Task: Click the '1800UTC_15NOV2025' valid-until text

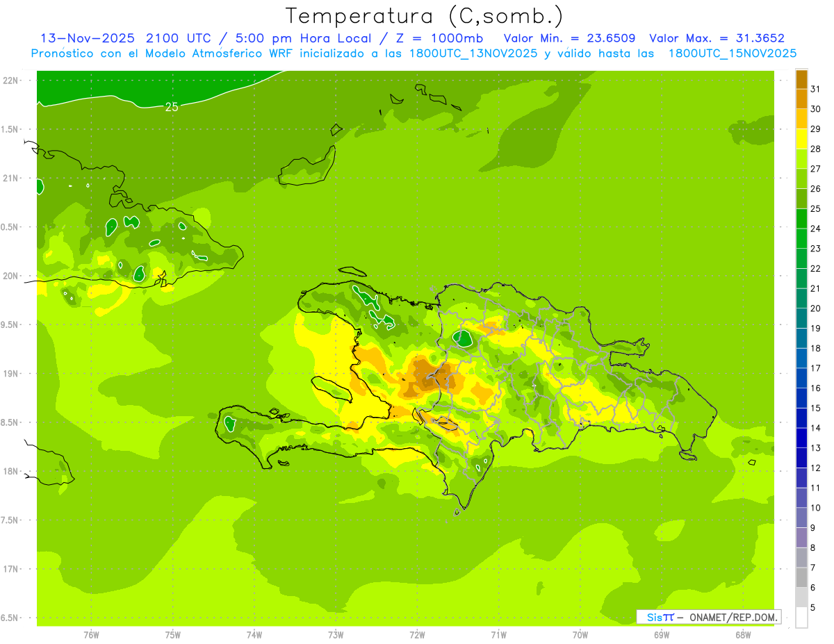Action: 733,53
